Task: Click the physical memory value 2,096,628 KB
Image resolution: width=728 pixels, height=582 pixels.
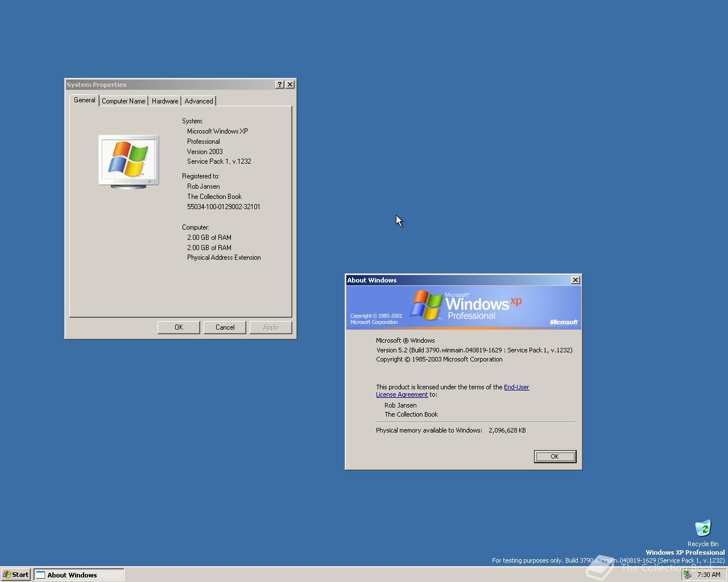Action: (507, 430)
